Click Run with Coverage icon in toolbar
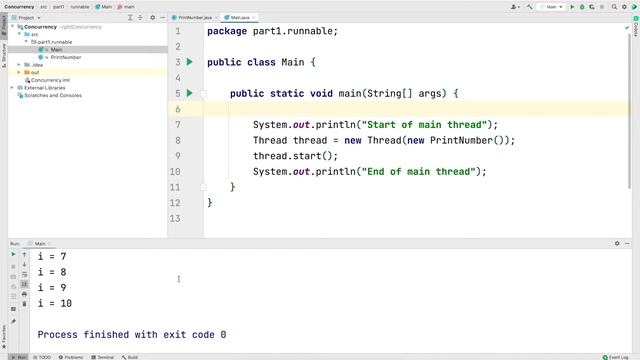 [x=592, y=7]
